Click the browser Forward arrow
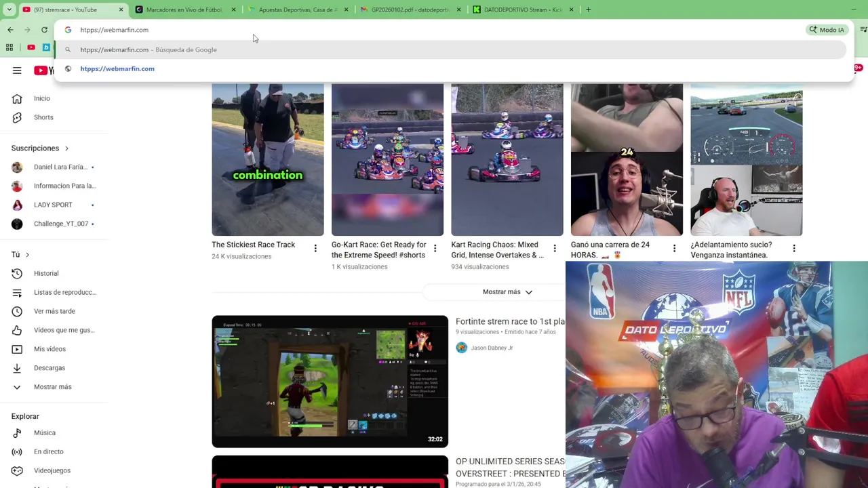This screenshot has width=868, height=488. tap(27, 30)
